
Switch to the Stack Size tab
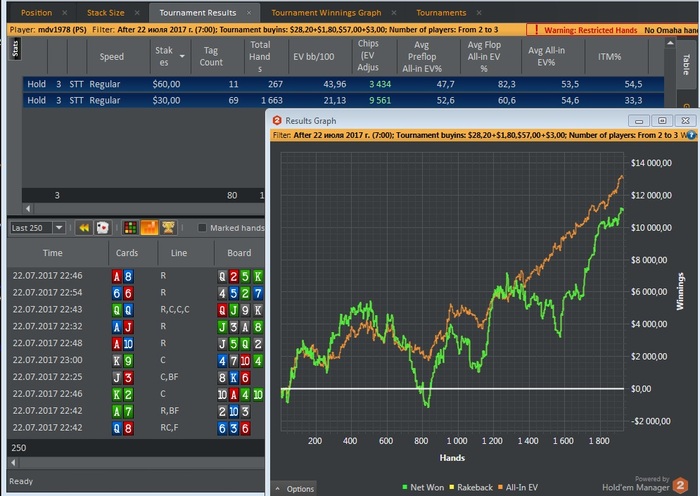click(x=106, y=13)
